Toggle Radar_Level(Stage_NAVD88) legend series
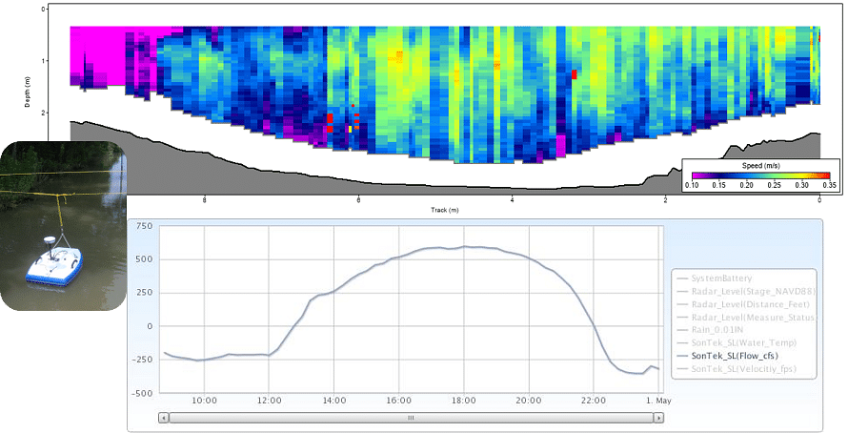This screenshot has width=868, height=433. point(746,291)
